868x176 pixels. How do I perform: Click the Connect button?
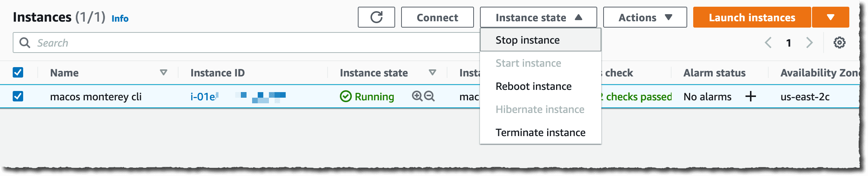pos(437,17)
